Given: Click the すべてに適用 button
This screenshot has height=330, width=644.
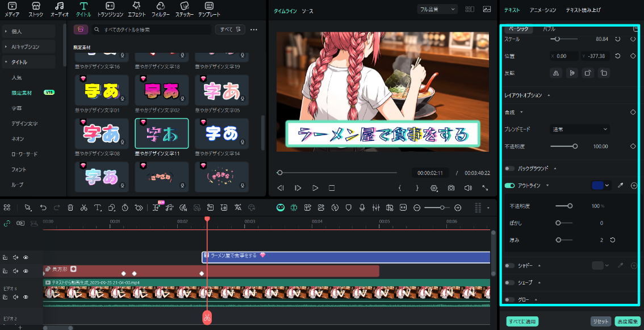Looking at the screenshot, I should pyautogui.click(x=521, y=320).
